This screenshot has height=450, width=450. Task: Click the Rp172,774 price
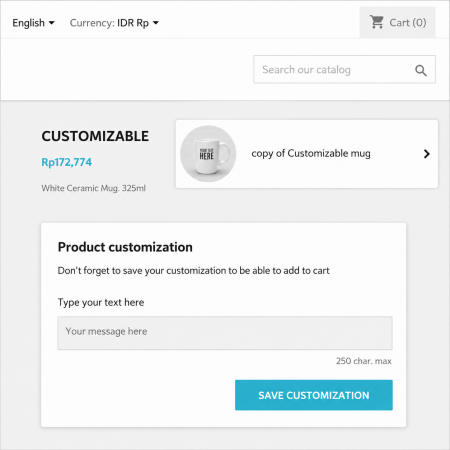pyautogui.click(x=66, y=162)
